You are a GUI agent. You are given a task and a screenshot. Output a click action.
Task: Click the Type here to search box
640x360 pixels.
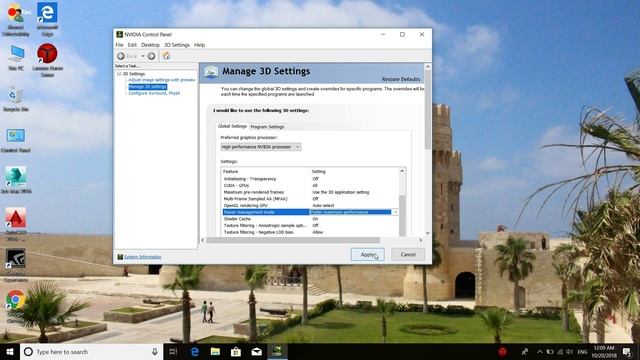tap(92, 351)
